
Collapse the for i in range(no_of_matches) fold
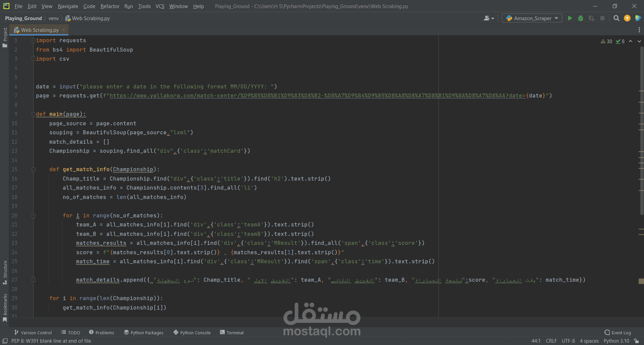33,216
